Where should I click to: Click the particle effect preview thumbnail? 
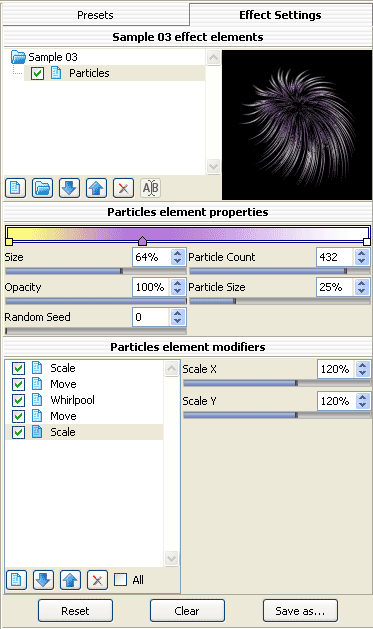(297, 125)
